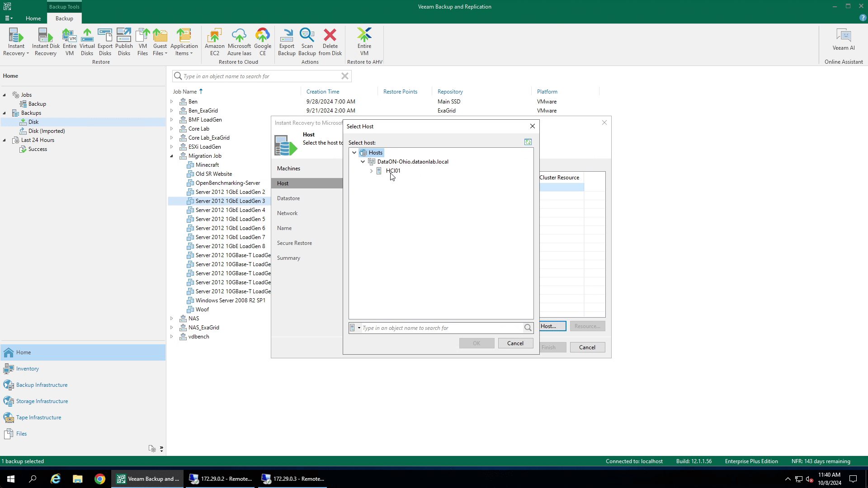
Task: Launch Instant Disk Recovery
Action: click(x=46, y=42)
